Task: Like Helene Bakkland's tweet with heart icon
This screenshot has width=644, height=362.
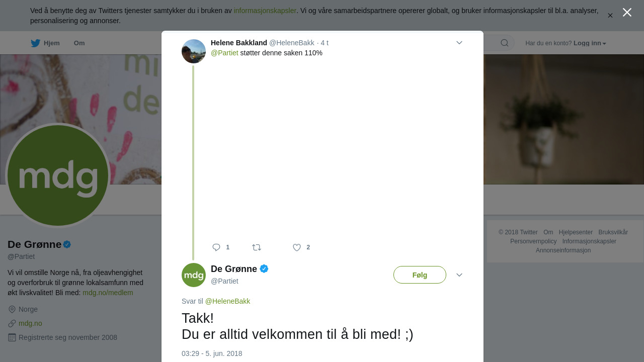Action: (x=297, y=247)
